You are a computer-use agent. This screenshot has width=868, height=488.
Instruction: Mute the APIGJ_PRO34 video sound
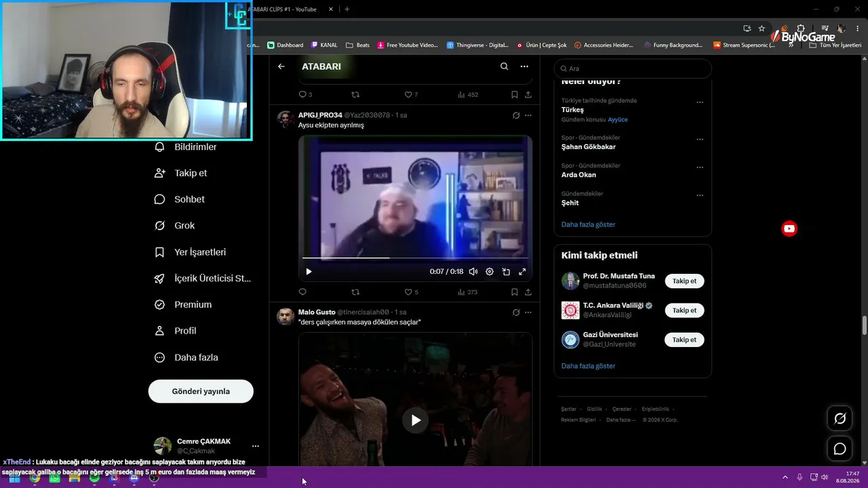tap(473, 272)
